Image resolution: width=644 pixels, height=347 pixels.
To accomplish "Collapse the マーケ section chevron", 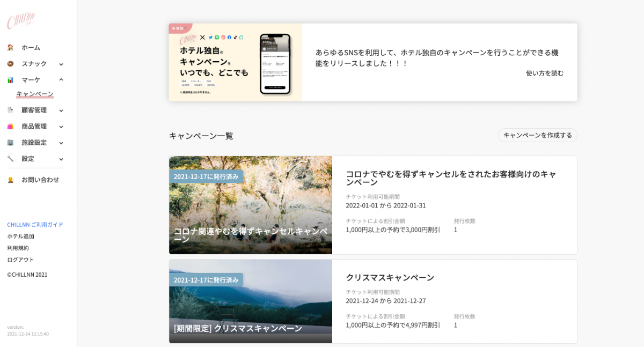I will point(61,80).
